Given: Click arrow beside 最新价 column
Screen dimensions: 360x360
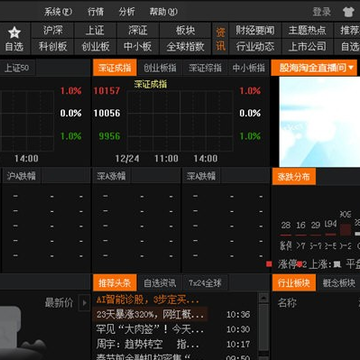Looking at the screenshot, I should pos(84,303).
